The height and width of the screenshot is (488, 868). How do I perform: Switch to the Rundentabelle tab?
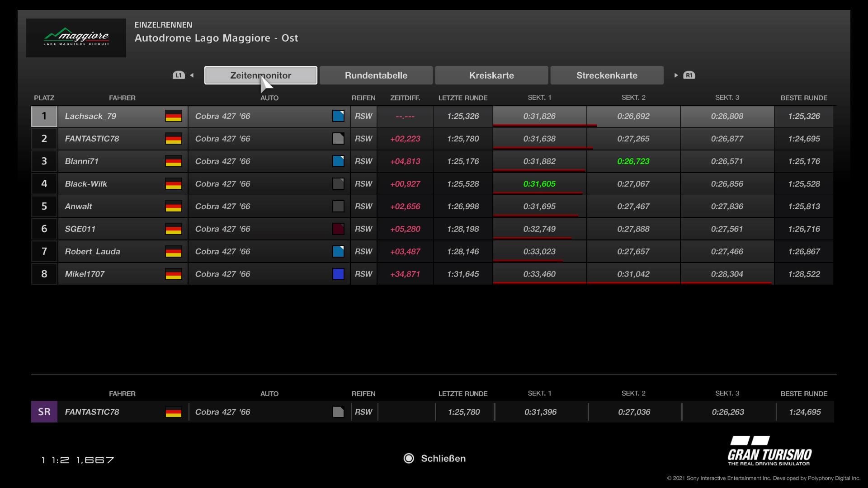tap(376, 75)
